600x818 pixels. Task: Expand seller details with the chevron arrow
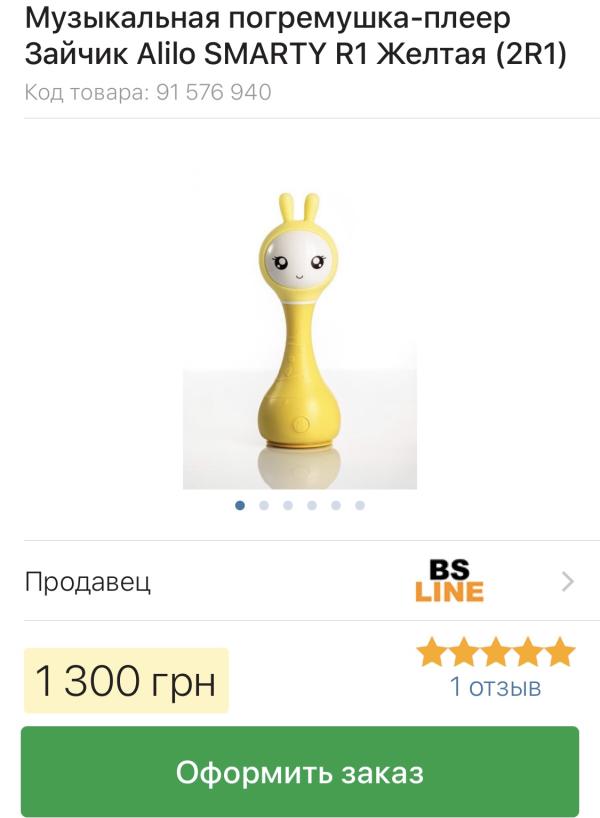tap(568, 581)
